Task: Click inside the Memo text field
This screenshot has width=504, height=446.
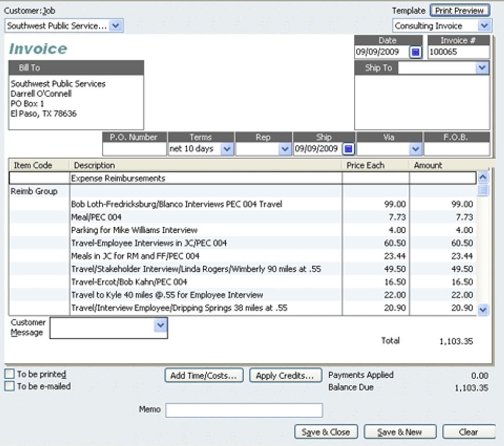Action: coord(244,410)
